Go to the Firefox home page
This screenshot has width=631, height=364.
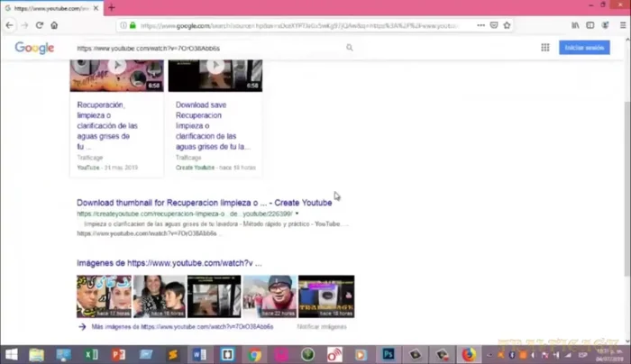click(54, 25)
